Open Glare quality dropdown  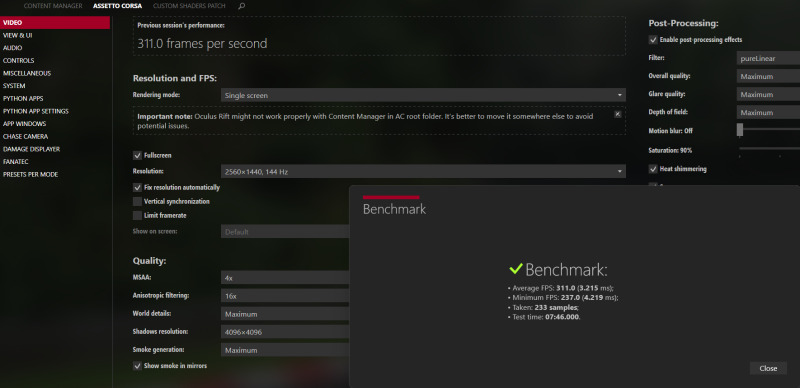(768, 94)
